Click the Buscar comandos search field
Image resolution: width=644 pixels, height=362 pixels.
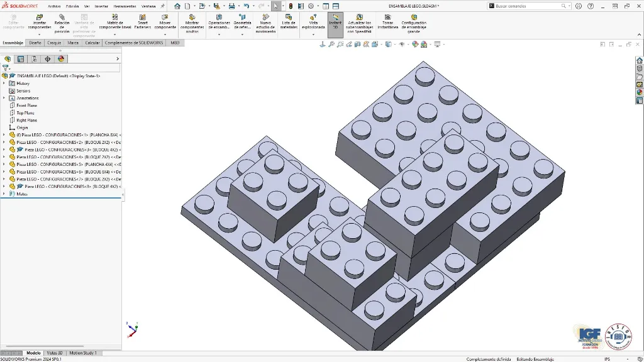point(528,6)
